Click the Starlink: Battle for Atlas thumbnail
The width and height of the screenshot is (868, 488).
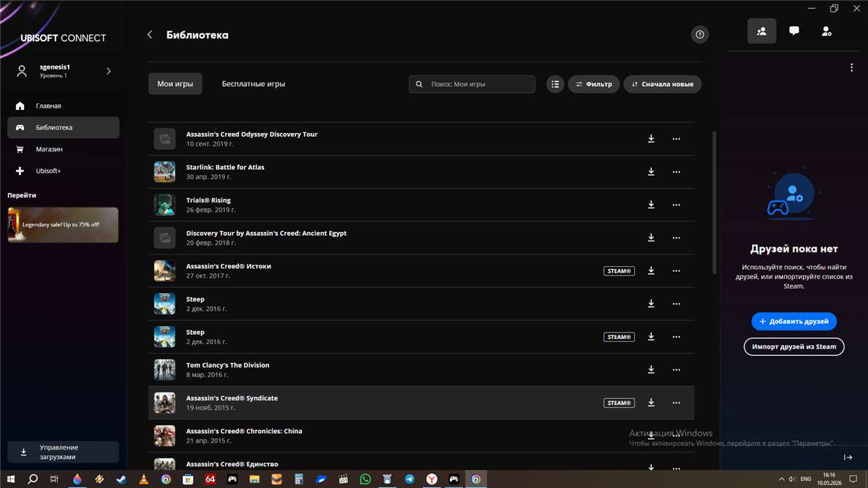(165, 172)
